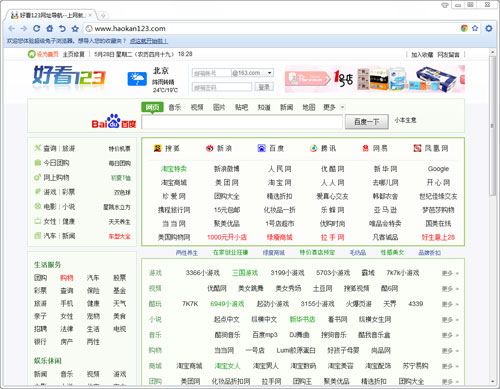The image size is (500, 389).
Task: Click the bag icon next to 今日团购
Action: pyautogui.click(x=38, y=163)
